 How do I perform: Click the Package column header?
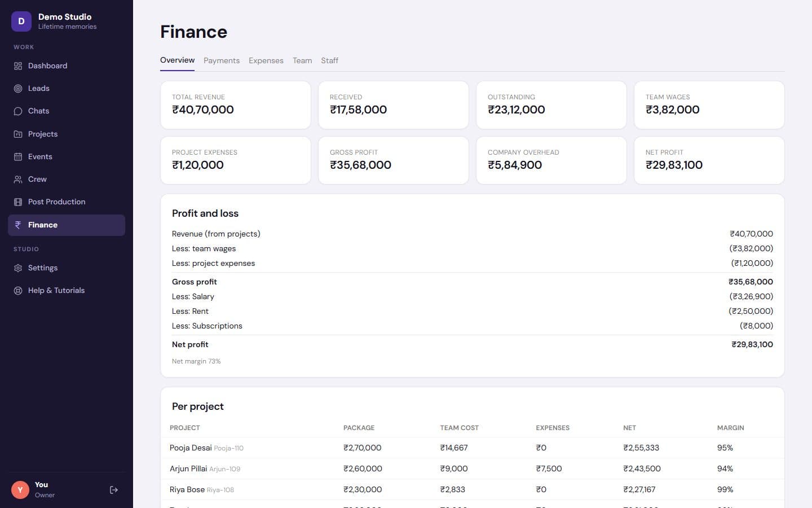pyautogui.click(x=359, y=428)
